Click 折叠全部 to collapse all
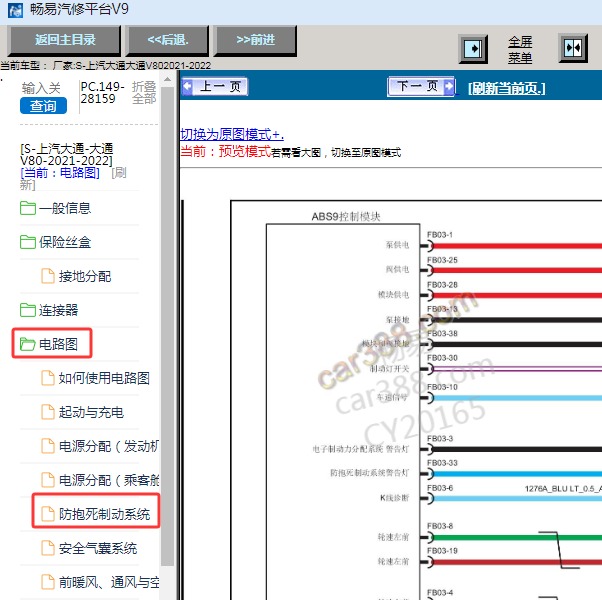Viewport: 602px width, 600px height. pyautogui.click(x=144, y=93)
